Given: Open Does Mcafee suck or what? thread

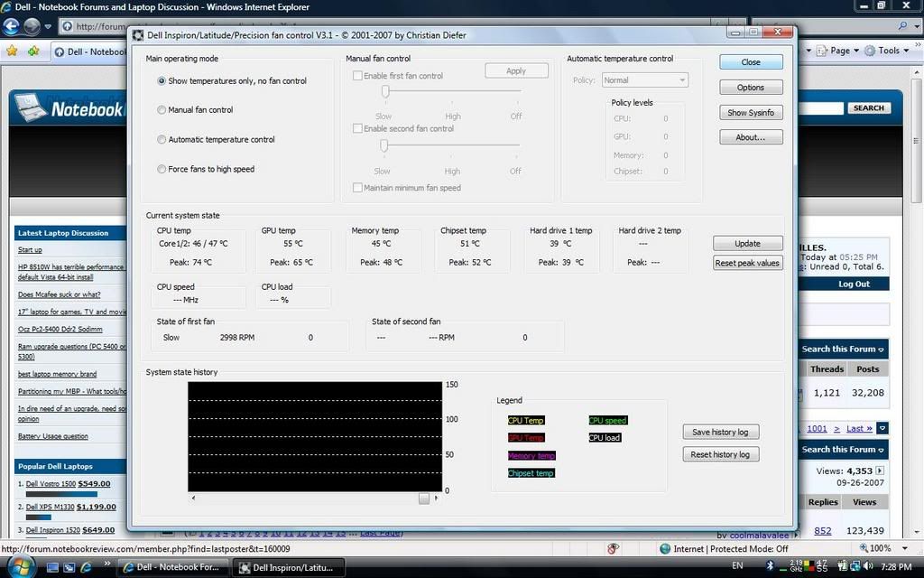Looking at the screenshot, I should 59,294.
